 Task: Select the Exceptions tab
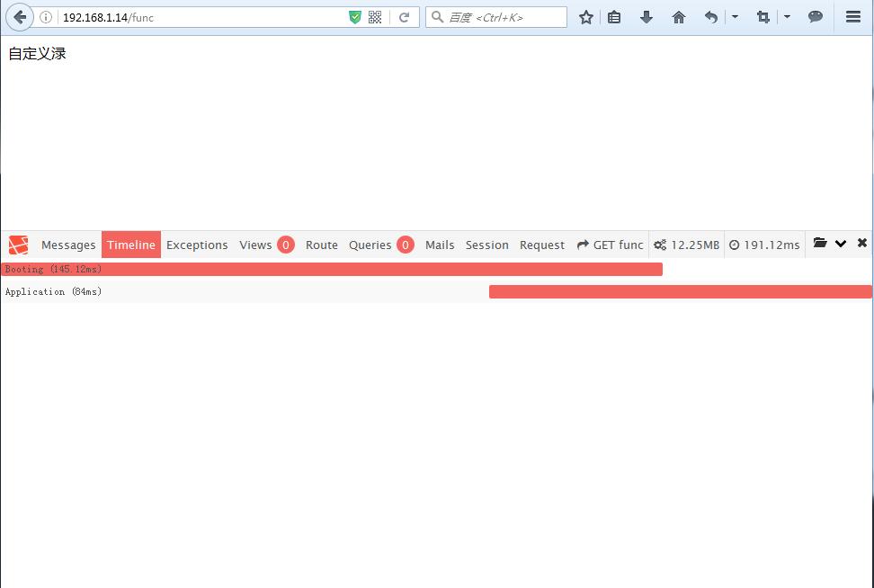point(197,245)
